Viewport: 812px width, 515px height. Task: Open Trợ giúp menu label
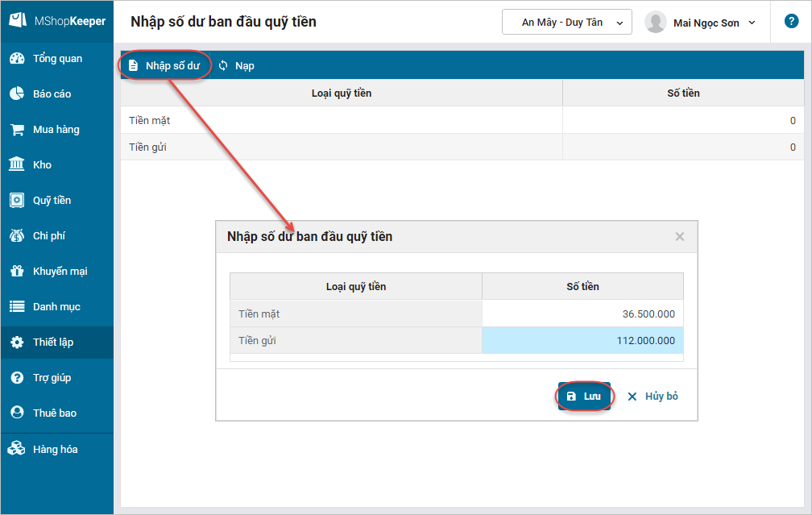[52, 378]
